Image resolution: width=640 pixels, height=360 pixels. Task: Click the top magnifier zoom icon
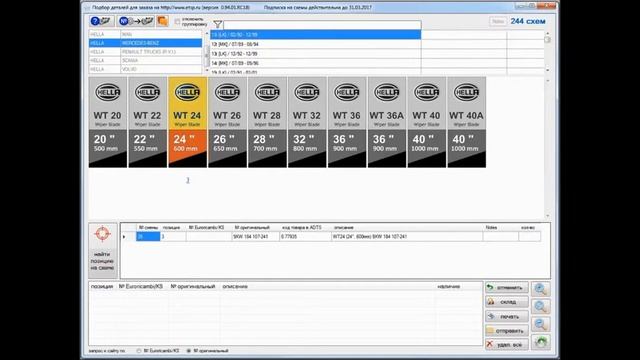pos(540,289)
